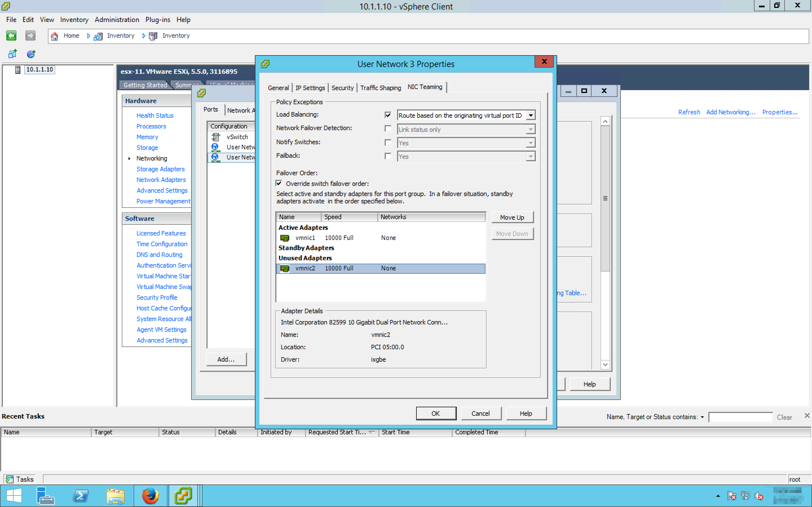This screenshot has width=812, height=507.
Task: Click the 10.1.1.10 host icon in tree
Action: pos(18,69)
